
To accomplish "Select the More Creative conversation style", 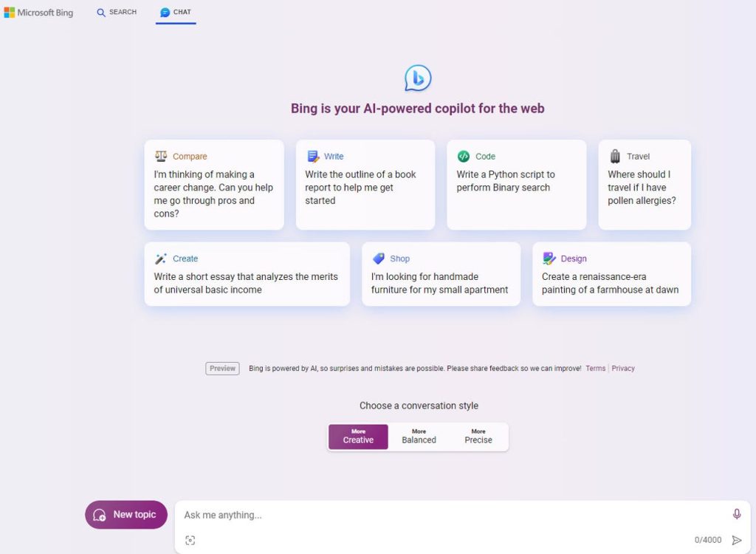I will coord(358,437).
